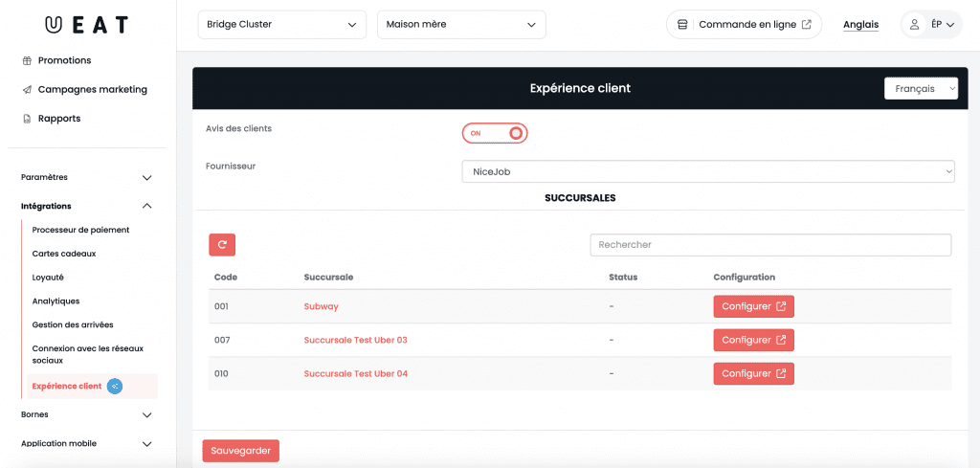Select Loyauté in Intégrations

pos(48,278)
